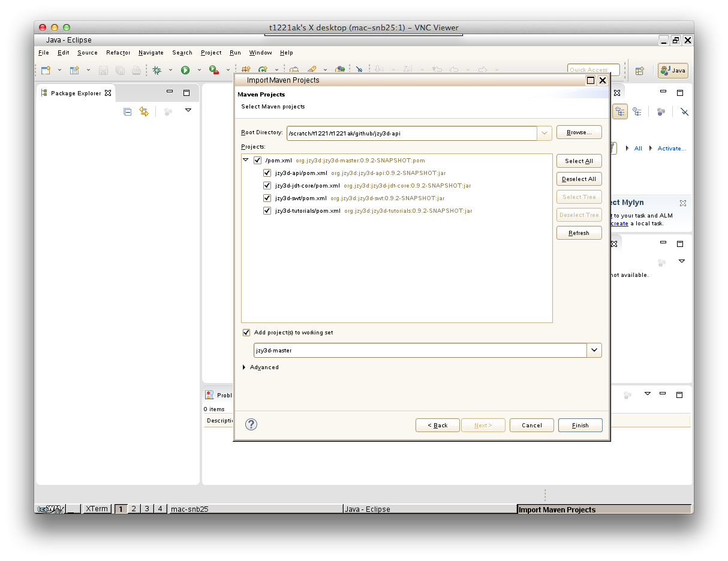Screen dimensions: 728x561
Task: Open the Package Explorer view menu
Action: [x=188, y=111]
